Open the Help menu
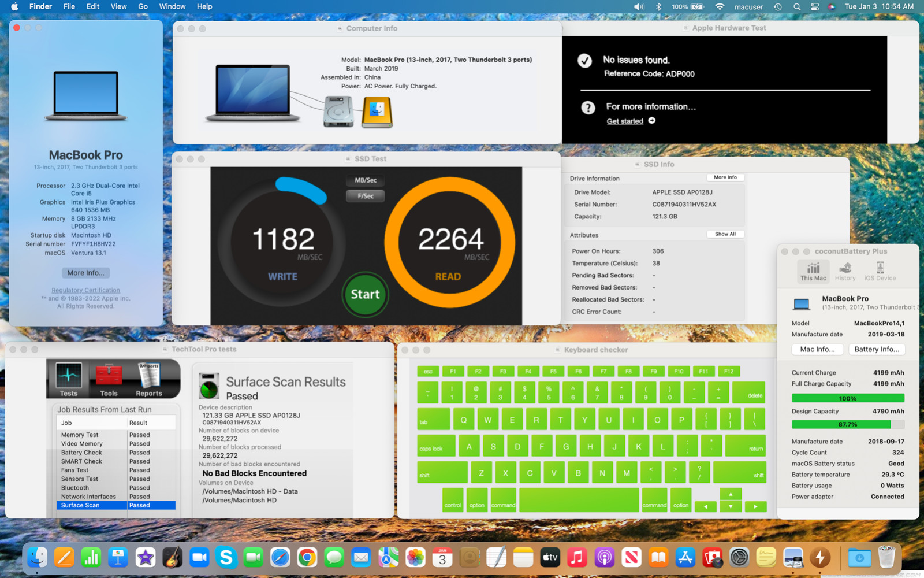 coord(204,7)
